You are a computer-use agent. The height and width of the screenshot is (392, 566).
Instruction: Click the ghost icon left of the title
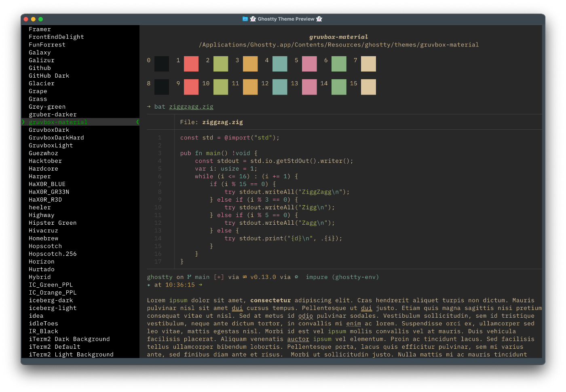tap(253, 19)
